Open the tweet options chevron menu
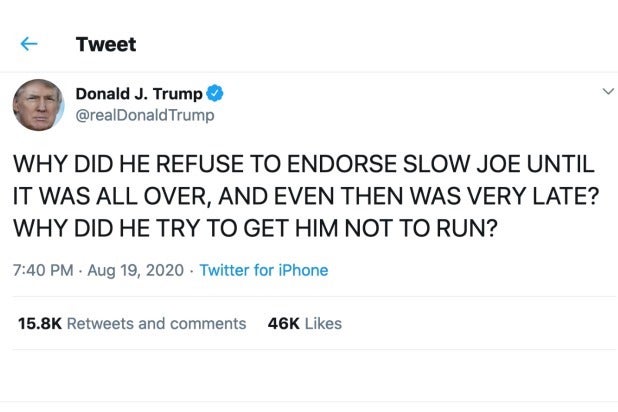The image size is (618, 412). [606, 92]
